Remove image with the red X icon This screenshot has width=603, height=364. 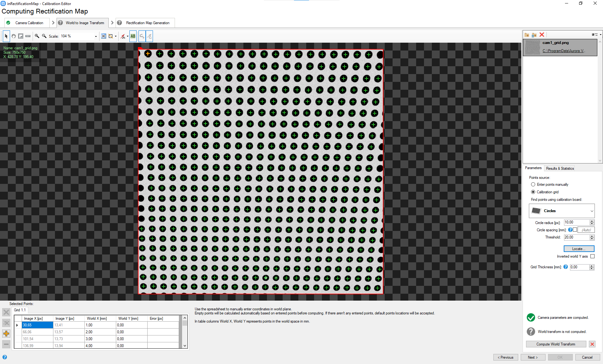[x=542, y=35]
